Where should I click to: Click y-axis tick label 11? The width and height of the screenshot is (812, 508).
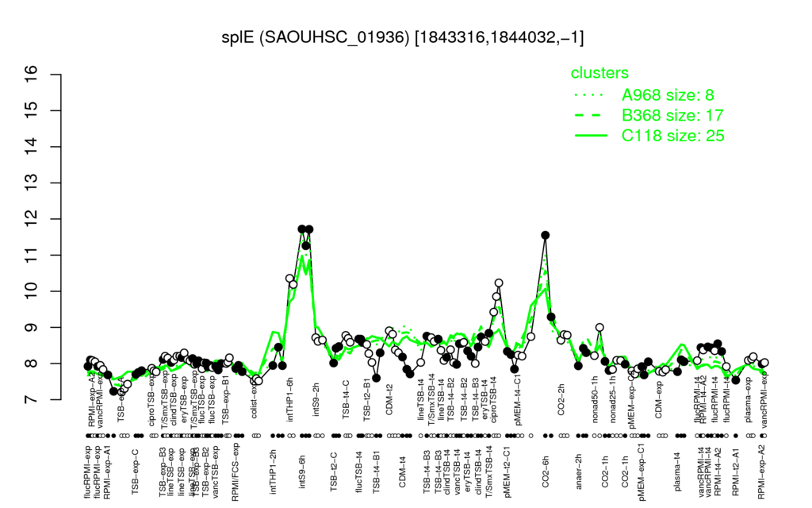[32, 255]
